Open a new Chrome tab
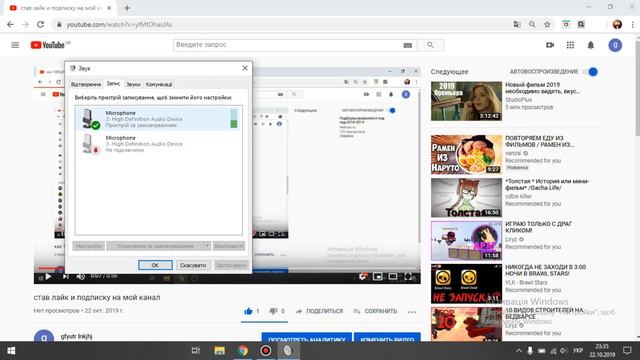Screen dimensions: 640x360 tap(127, 8)
